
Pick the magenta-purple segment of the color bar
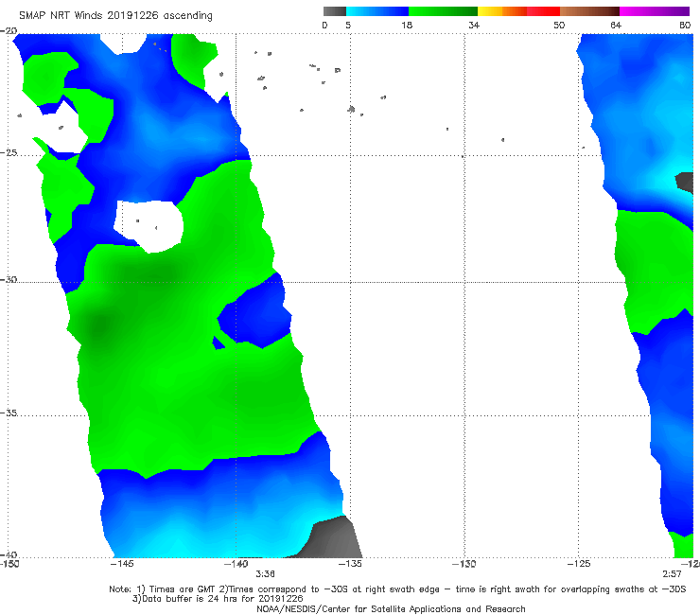[655, 11]
